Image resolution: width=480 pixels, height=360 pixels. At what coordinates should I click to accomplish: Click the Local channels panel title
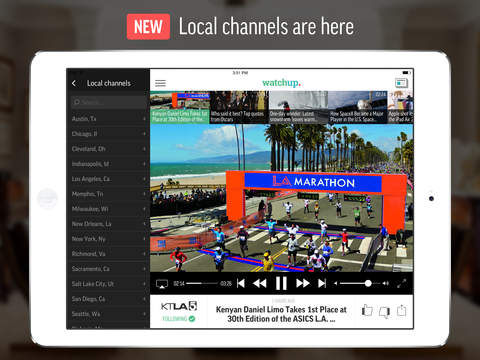click(x=109, y=83)
